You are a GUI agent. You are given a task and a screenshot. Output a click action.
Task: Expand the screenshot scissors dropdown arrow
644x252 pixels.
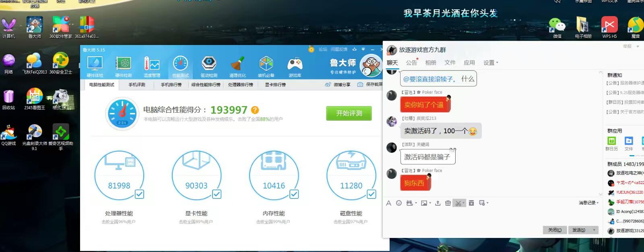click(x=463, y=203)
